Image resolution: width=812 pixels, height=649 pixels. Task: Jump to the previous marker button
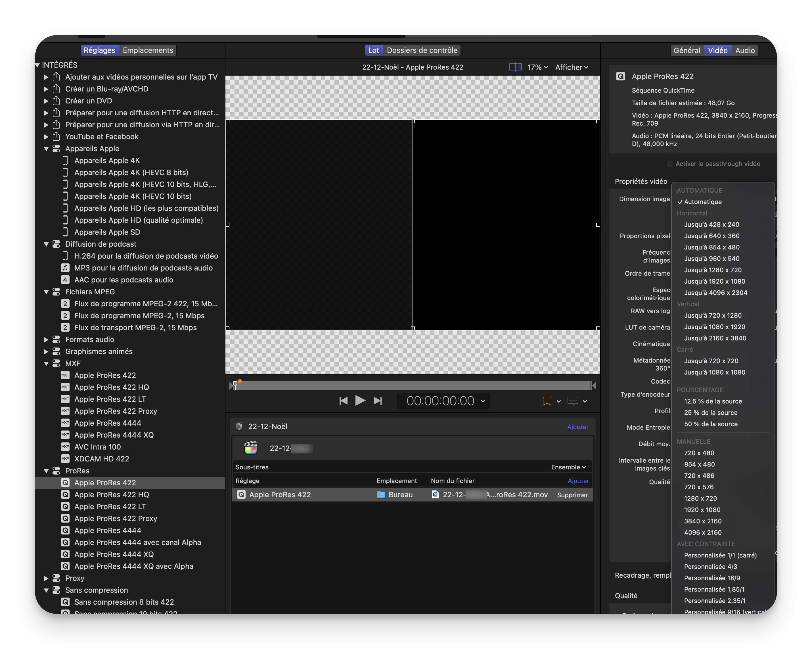point(343,401)
